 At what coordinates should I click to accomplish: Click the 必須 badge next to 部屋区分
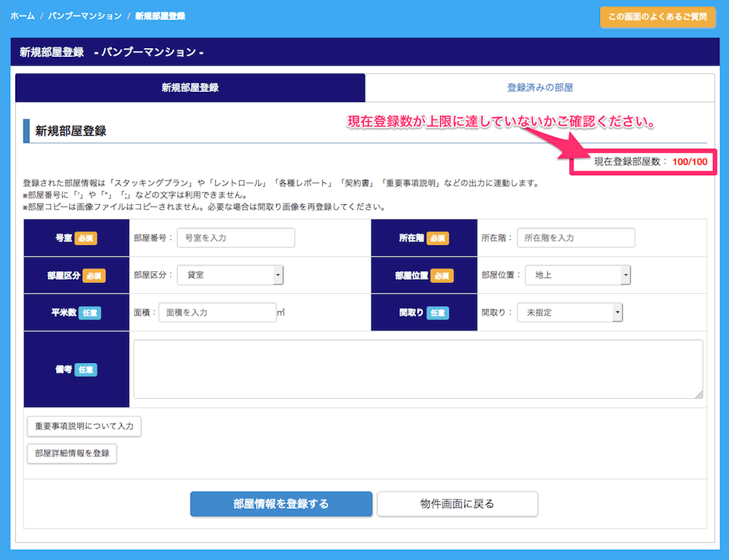tap(94, 276)
